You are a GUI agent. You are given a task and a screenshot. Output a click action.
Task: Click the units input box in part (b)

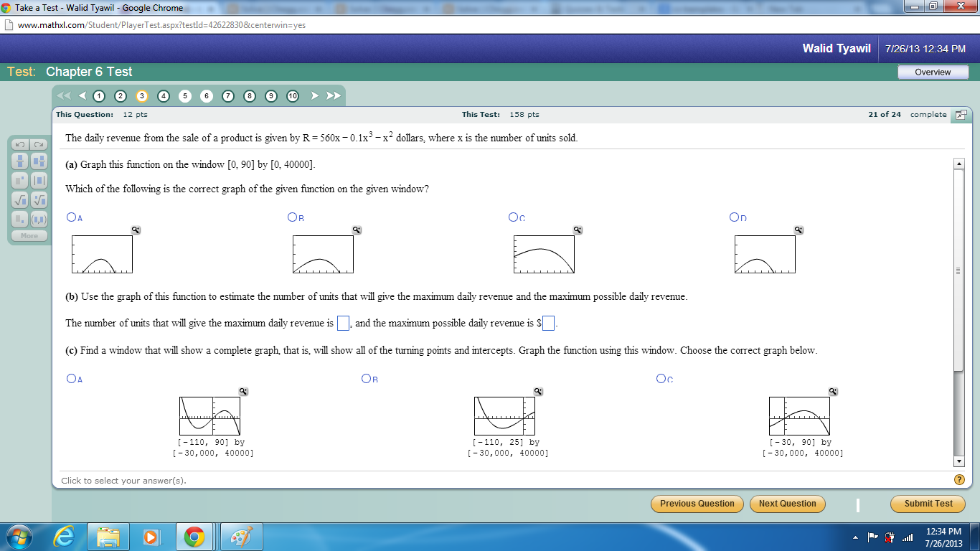343,323
